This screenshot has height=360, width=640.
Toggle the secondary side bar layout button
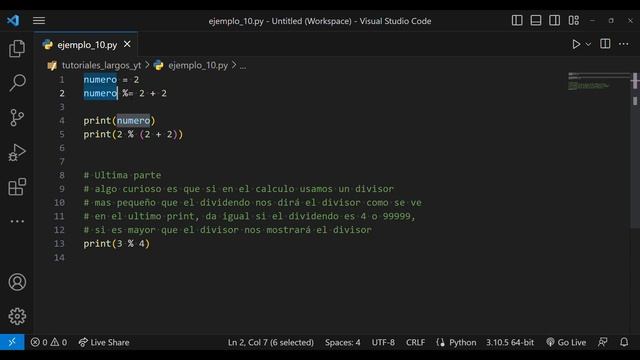555,20
